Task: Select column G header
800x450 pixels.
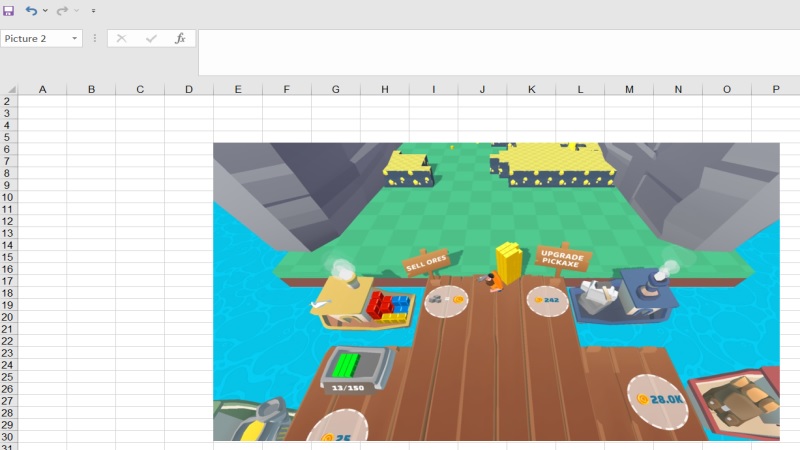Action: (336, 89)
